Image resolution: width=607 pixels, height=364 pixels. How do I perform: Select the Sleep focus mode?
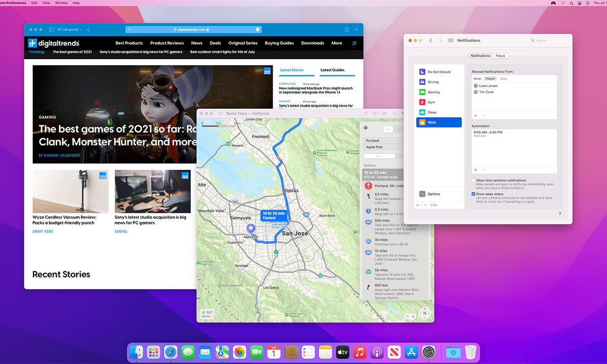coord(439,112)
